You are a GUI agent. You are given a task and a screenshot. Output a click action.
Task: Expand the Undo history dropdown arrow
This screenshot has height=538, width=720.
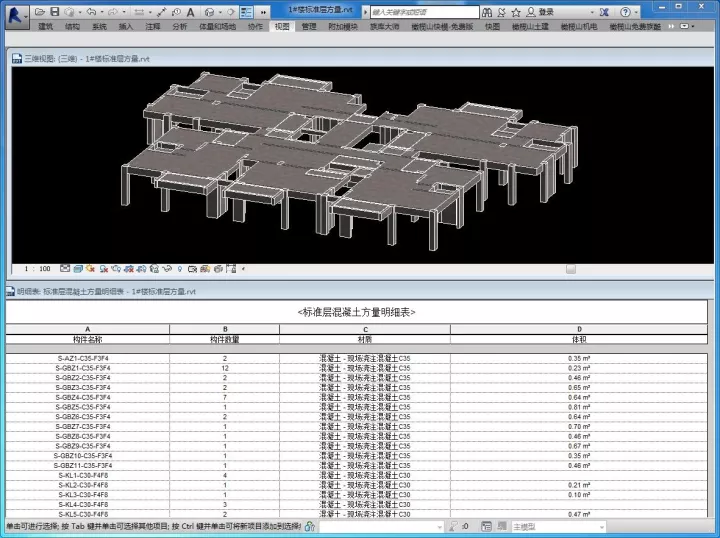pos(100,11)
